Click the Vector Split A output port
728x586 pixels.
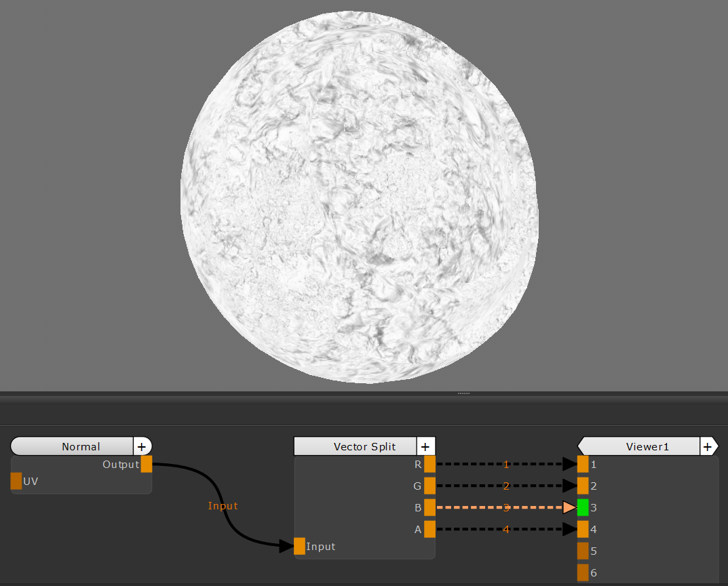pos(429,530)
